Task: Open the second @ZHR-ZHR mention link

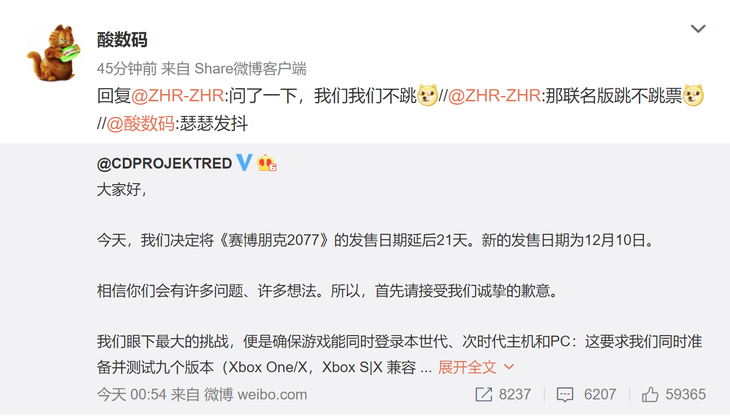Action: pos(494,96)
